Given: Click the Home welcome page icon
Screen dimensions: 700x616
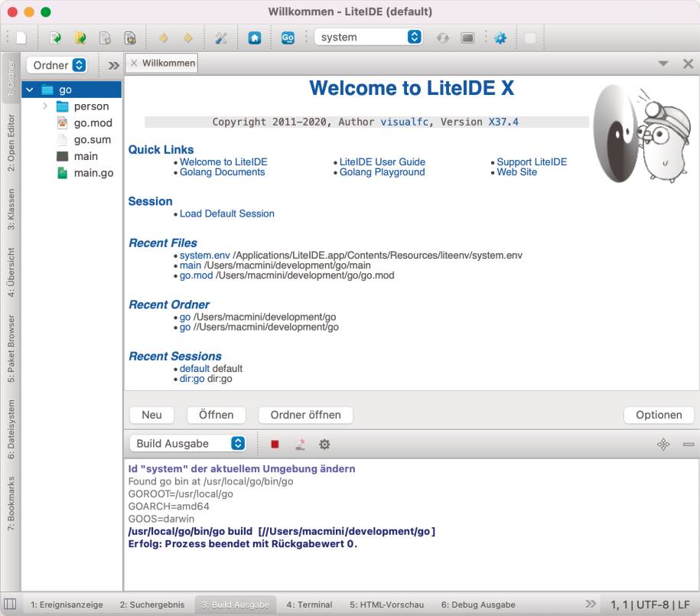Looking at the screenshot, I should 255,38.
